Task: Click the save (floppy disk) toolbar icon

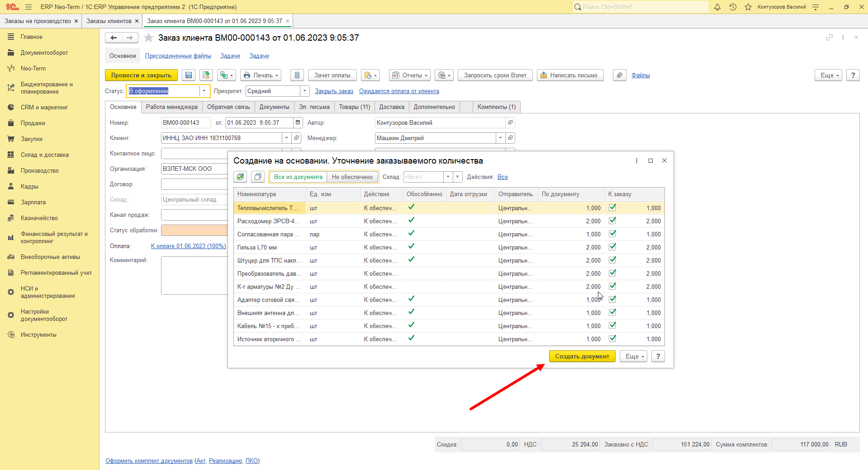Action: pos(189,75)
